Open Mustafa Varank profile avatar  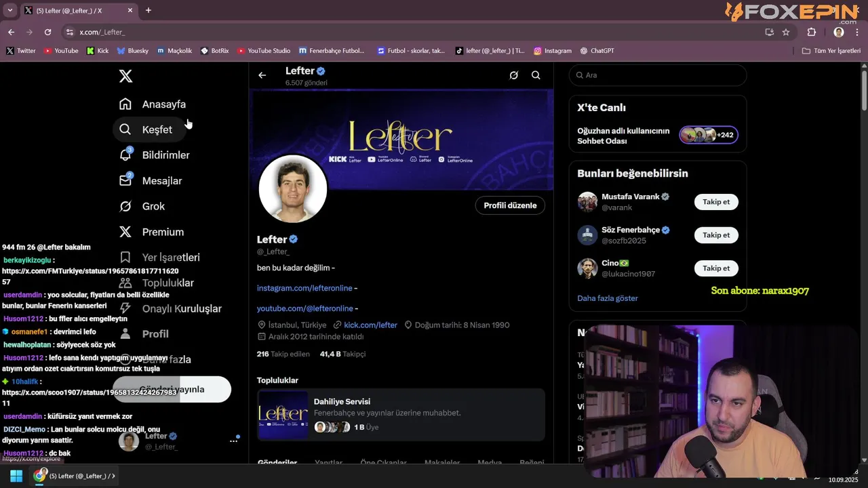coord(587,202)
